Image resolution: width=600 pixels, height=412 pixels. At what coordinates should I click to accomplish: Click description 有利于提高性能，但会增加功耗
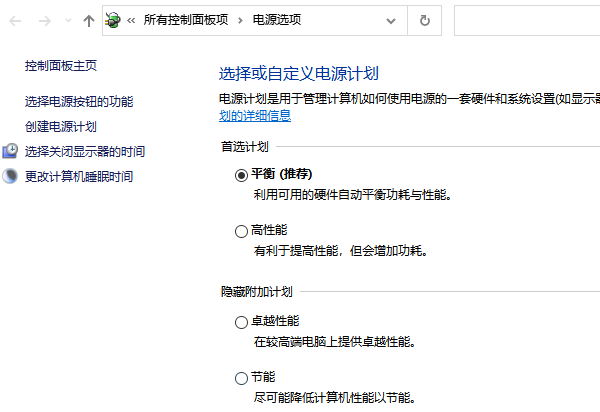(x=341, y=251)
